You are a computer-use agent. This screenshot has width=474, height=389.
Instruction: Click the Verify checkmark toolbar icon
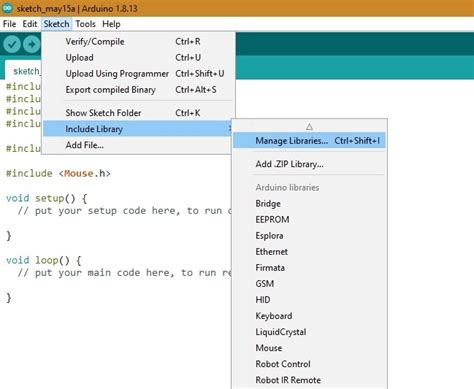pyautogui.click(x=12, y=44)
